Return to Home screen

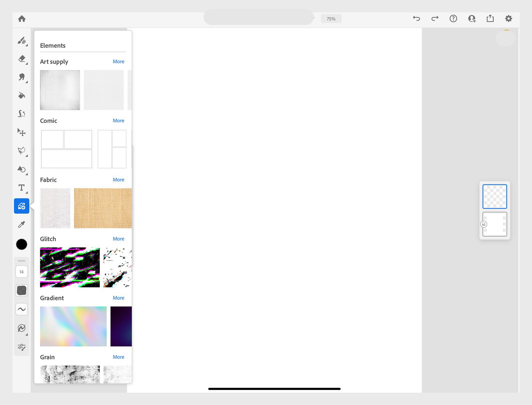coord(22,19)
